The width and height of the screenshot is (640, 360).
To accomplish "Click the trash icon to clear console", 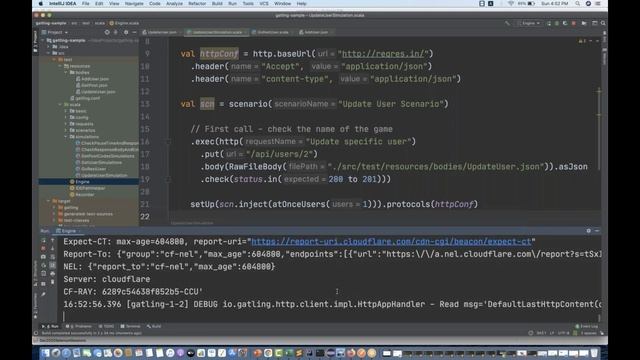I will [x=53, y=282].
